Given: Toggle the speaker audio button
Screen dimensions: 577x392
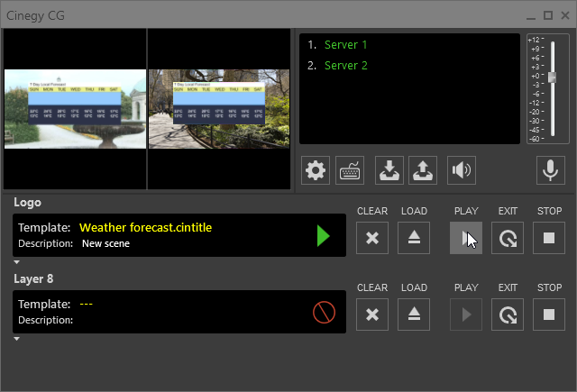Looking at the screenshot, I should [462, 170].
